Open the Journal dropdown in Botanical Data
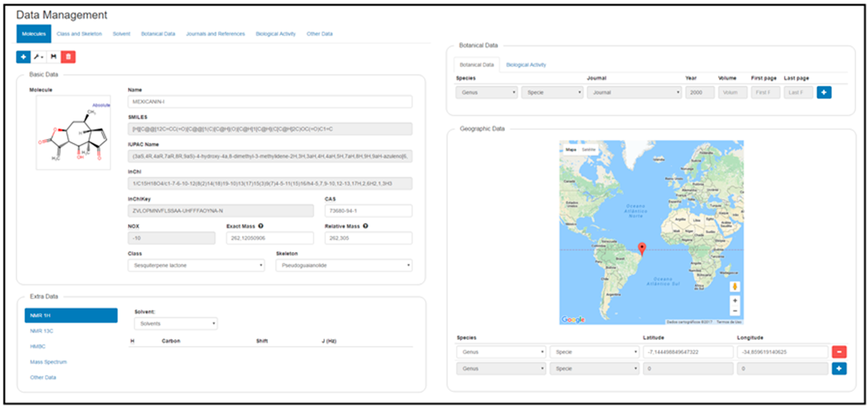868x408 pixels. tap(634, 92)
